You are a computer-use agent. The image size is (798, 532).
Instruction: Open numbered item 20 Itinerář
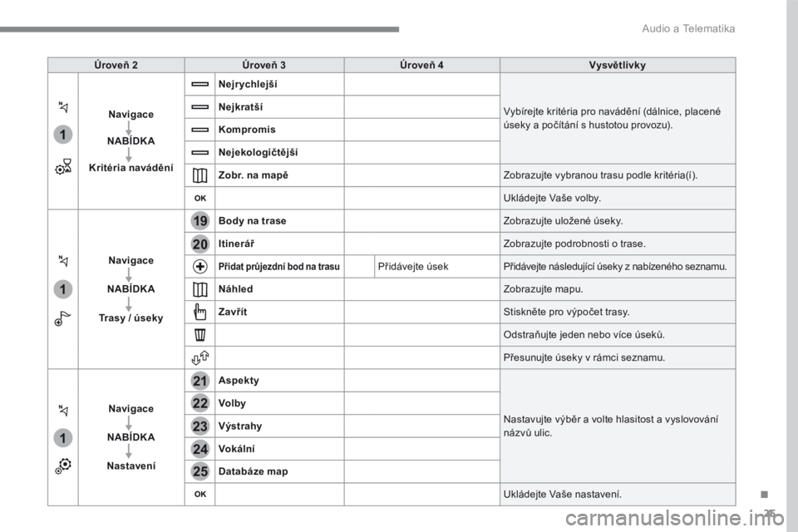200,244
